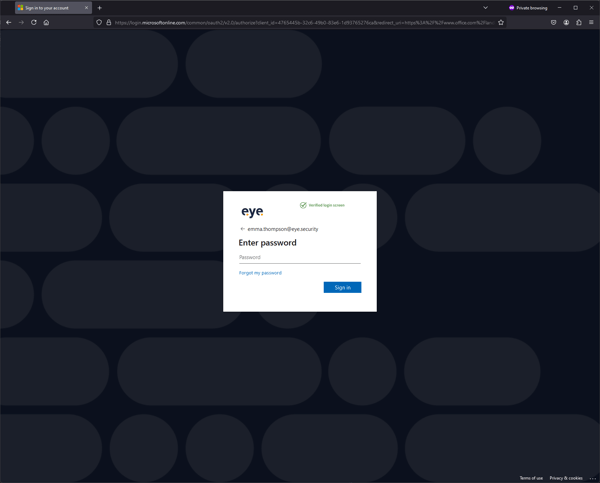
Task: View site security padlock info
Action: click(x=109, y=23)
